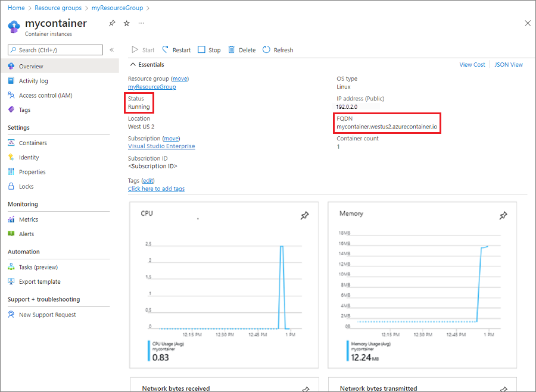The height and width of the screenshot is (392, 536).
Task: Open the Start button dropdown state
Action: click(142, 50)
